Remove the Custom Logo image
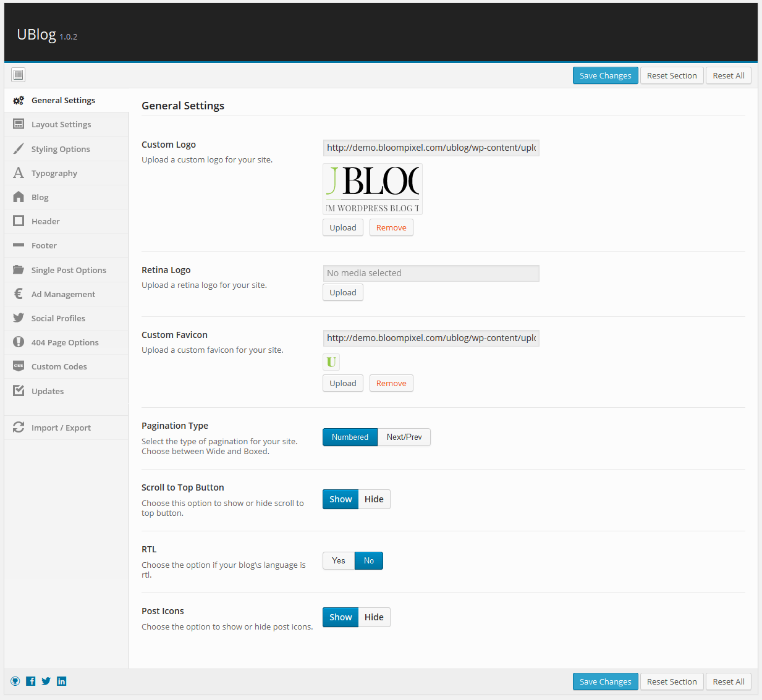 point(391,228)
